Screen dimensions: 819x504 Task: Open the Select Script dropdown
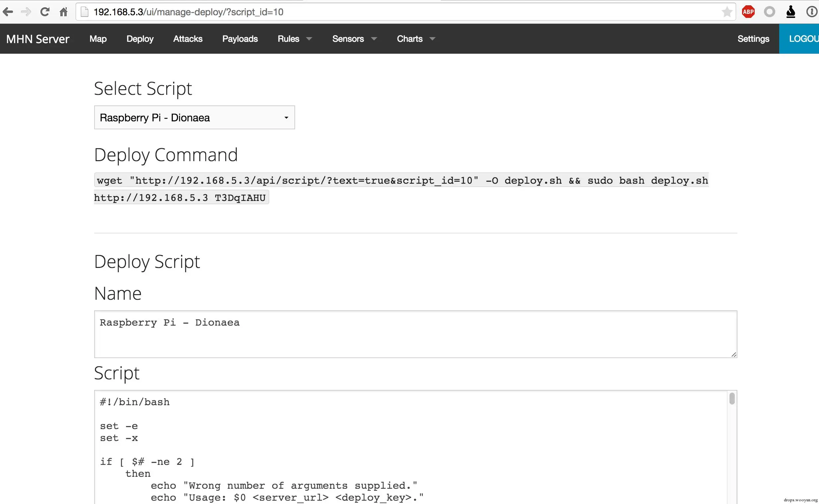coord(194,117)
